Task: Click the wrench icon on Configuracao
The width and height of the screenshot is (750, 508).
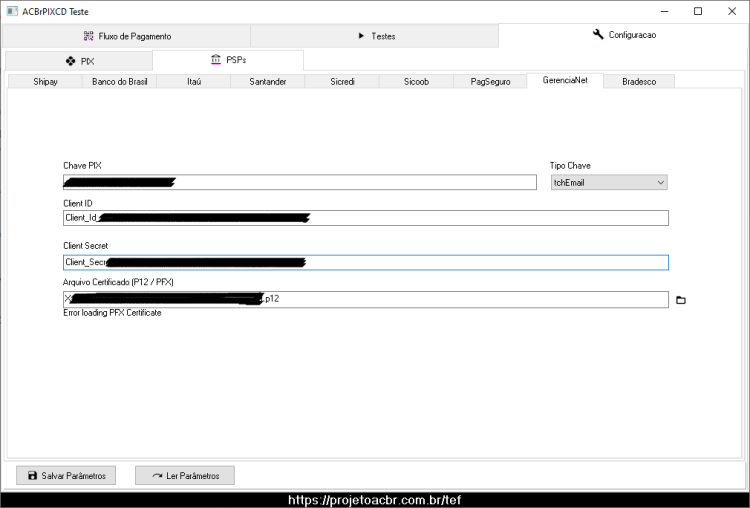Action: pos(598,34)
